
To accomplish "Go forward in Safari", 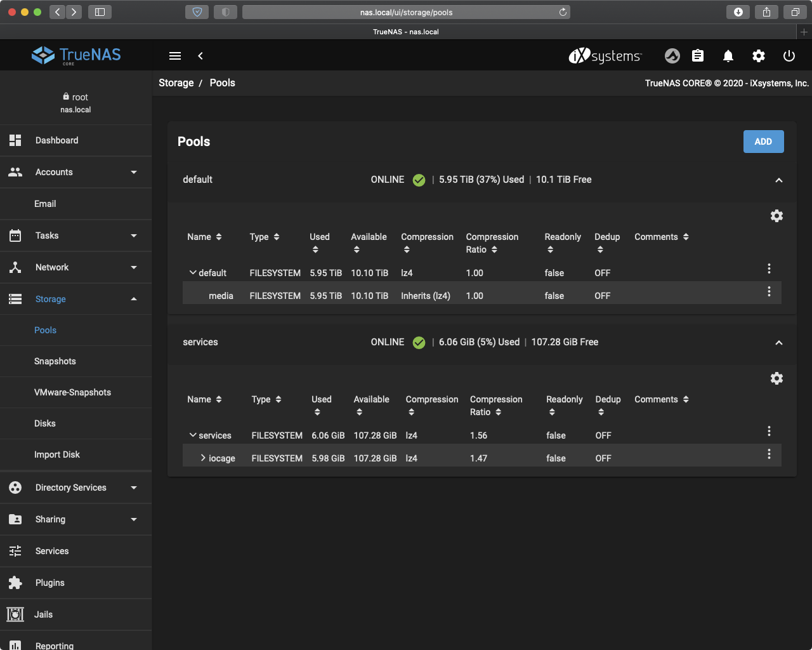I will (x=74, y=12).
